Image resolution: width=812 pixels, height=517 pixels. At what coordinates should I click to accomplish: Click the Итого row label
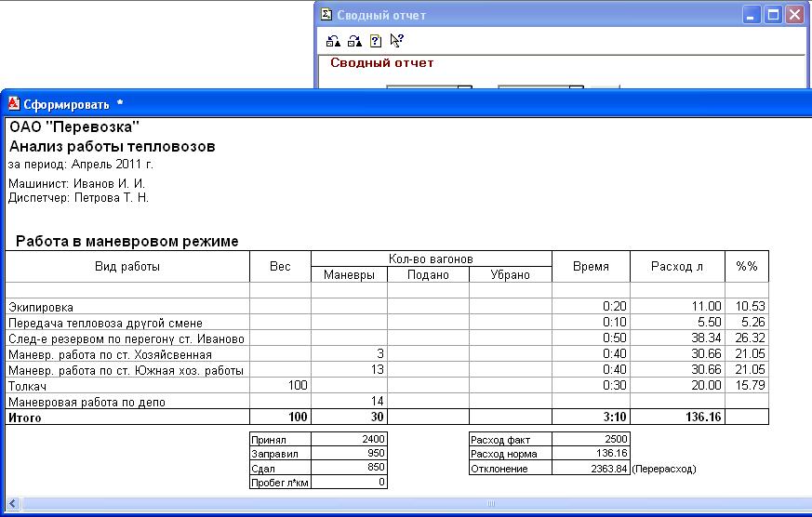tap(25, 418)
